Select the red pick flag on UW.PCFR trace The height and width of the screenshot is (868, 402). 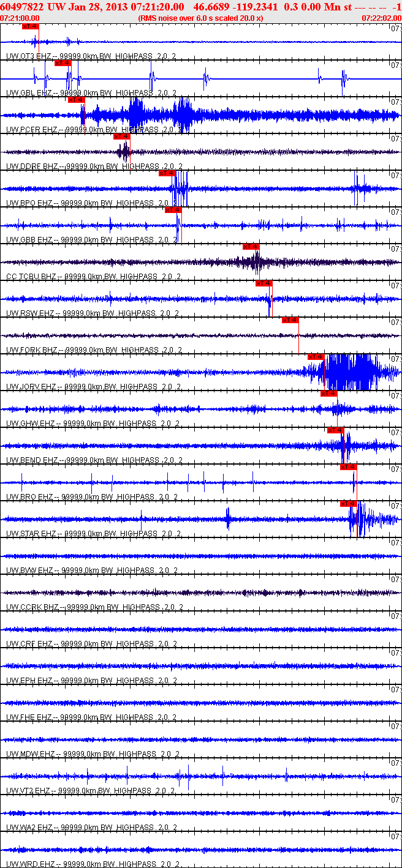pos(76,100)
